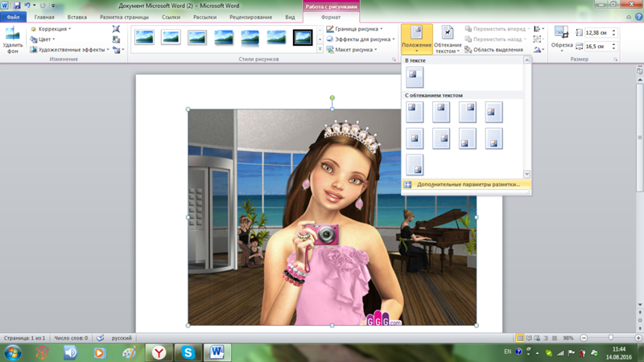Click position gallery scroll down arrow
The width and height of the screenshot is (644, 362).
coord(526,174)
